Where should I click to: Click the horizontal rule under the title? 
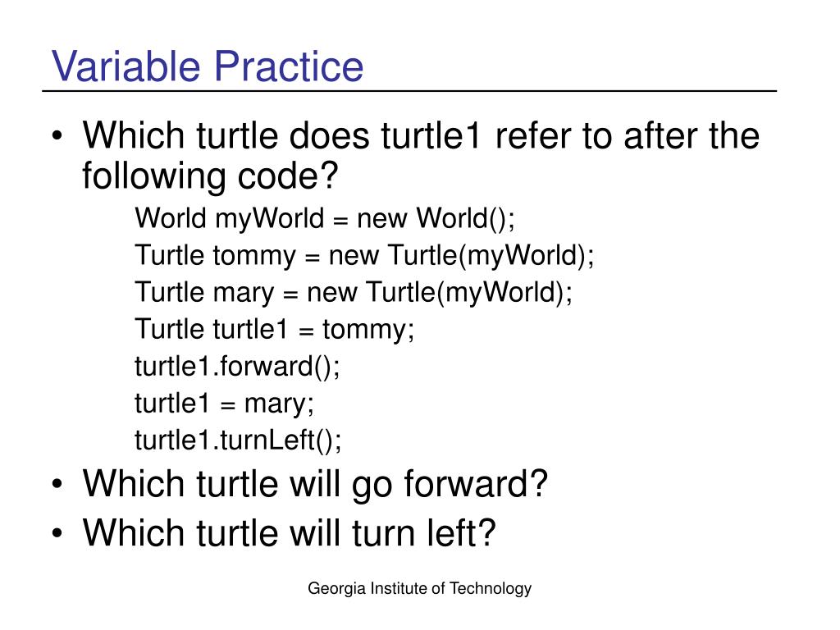(409, 91)
